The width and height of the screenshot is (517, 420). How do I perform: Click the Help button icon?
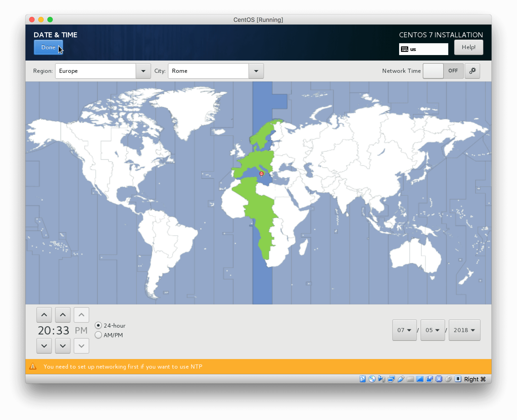469,48
